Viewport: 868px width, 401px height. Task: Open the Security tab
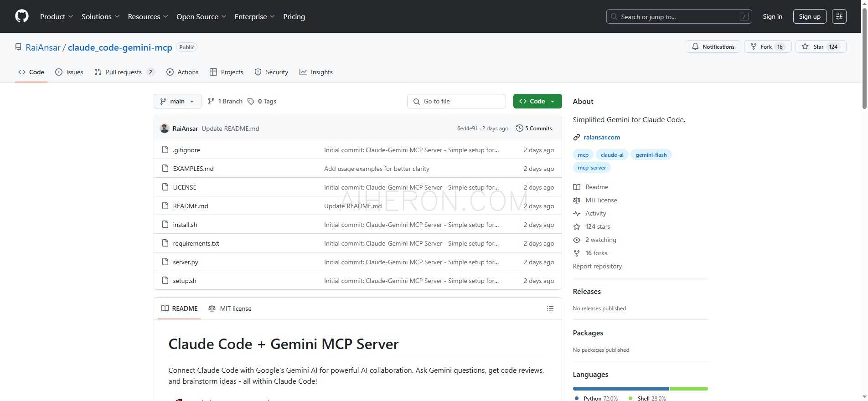click(x=271, y=72)
